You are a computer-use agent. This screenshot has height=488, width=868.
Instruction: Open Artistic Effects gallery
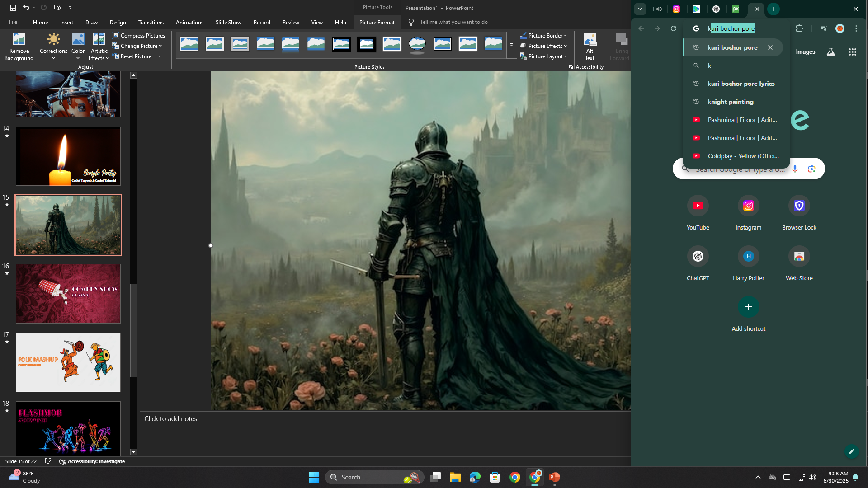point(99,47)
